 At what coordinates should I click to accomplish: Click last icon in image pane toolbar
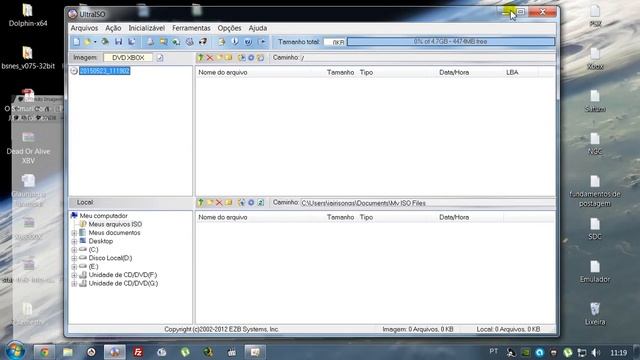click(x=260, y=58)
